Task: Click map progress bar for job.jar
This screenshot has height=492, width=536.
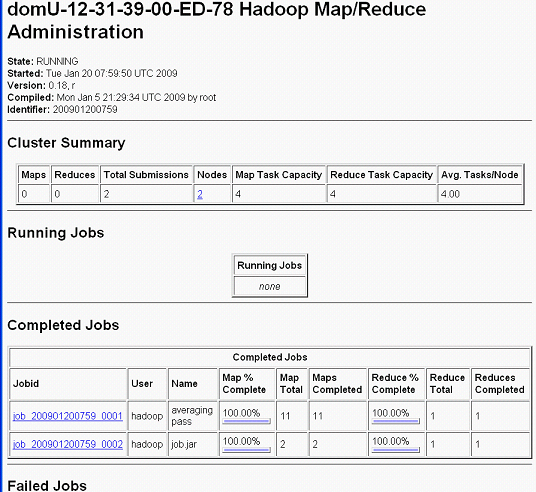Action: pyautogui.click(x=246, y=450)
